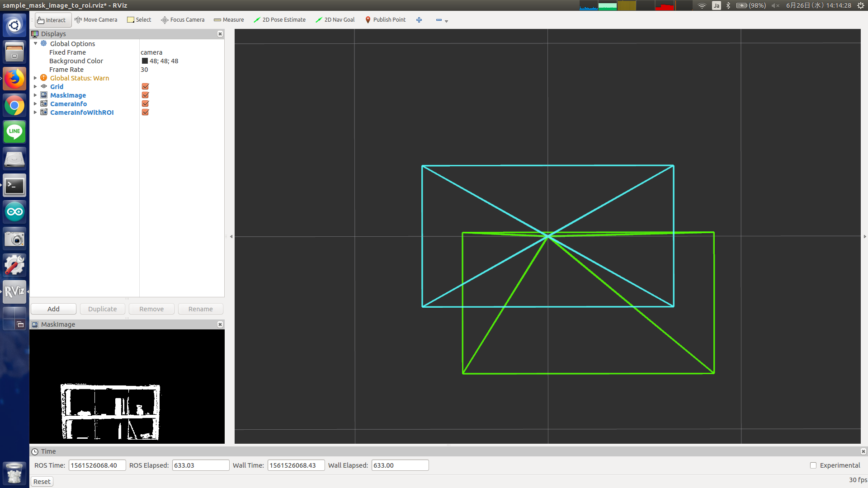Image resolution: width=868 pixels, height=488 pixels.
Task: Expand the Grid display node
Action: [35, 87]
